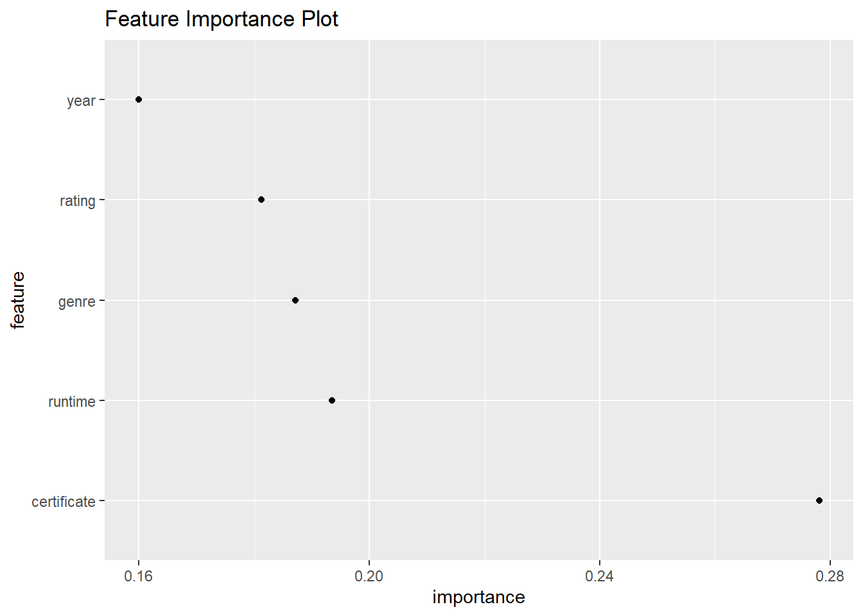Click the certificate data point
Image resolution: width=863 pixels, height=616 pixels.
[819, 501]
